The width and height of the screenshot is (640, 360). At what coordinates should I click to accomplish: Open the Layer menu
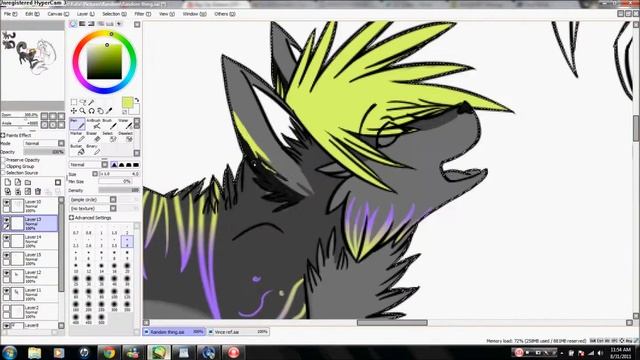85,14
